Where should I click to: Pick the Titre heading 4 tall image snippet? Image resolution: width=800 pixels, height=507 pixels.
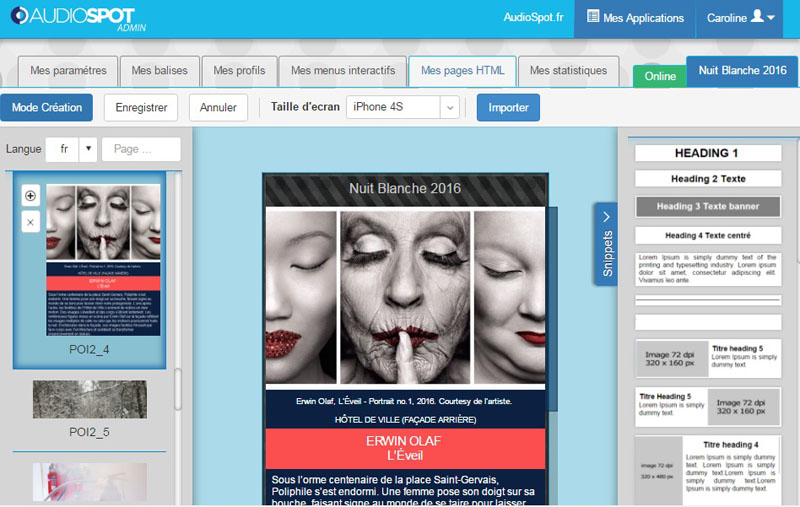pos(708,470)
